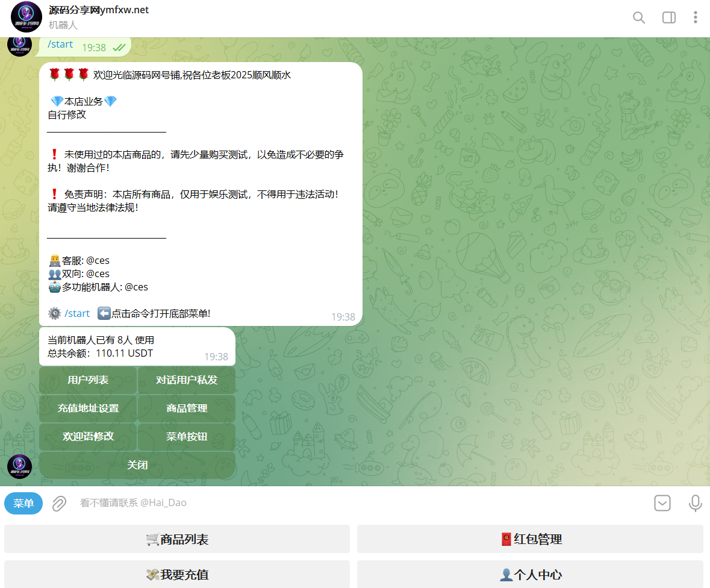The image size is (710, 588).
Task: Collapse the bot keyboard with chevron icon
Action: [662, 503]
